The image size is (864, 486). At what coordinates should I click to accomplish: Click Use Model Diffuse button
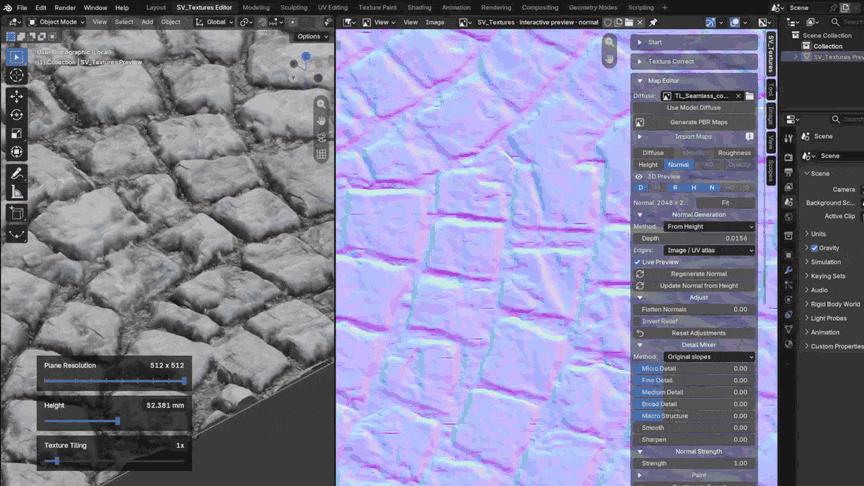click(x=694, y=108)
